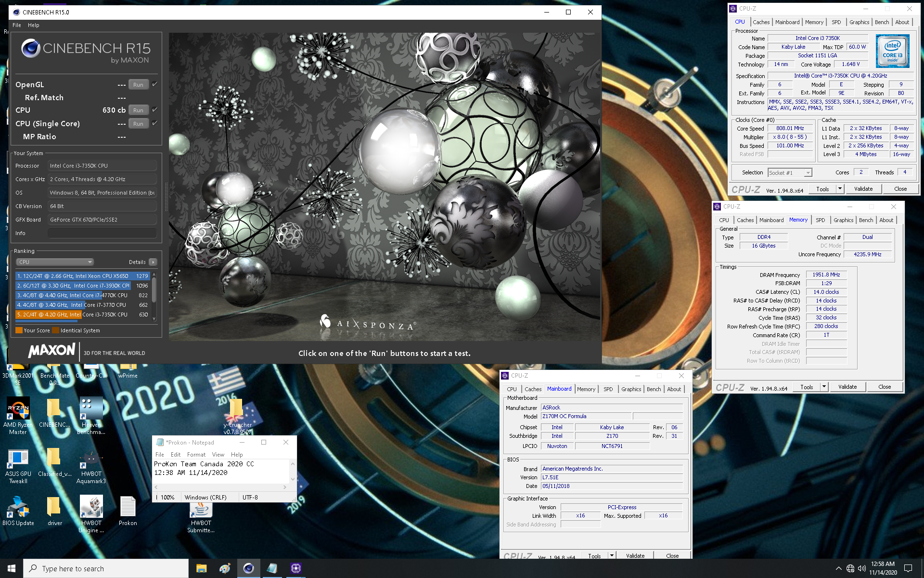Image resolution: width=924 pixels, height=578 pixels.
Task: Switch to CPU-Z taskbar icon
Action: [295, 568]
